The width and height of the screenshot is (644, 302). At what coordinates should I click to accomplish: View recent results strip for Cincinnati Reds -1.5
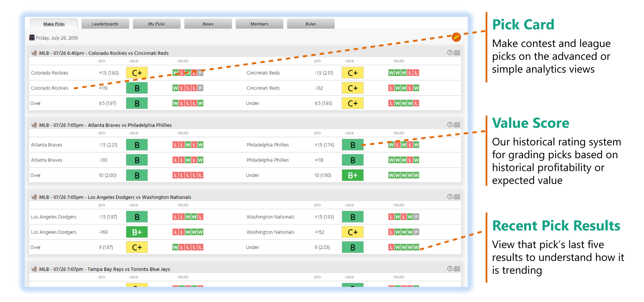pos(404,73)
